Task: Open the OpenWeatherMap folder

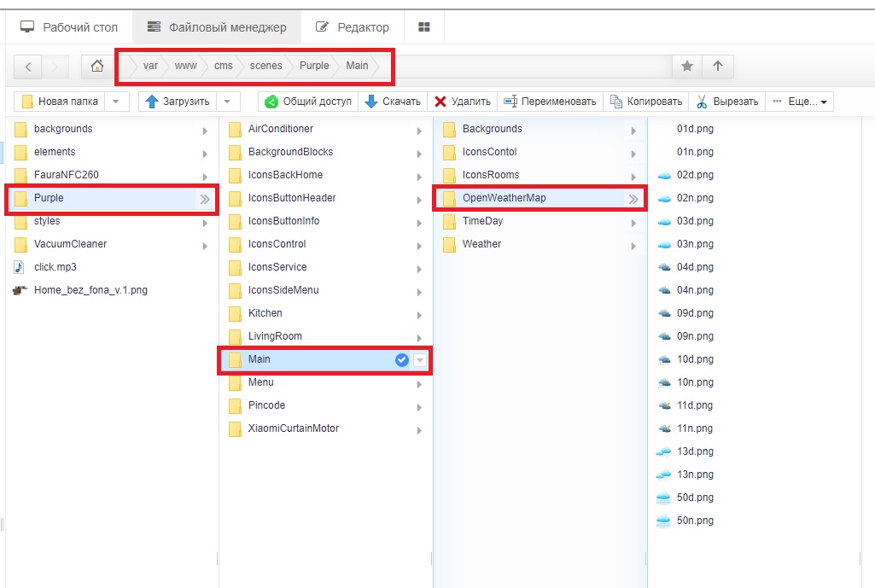Action: click(x=504, y=198)
